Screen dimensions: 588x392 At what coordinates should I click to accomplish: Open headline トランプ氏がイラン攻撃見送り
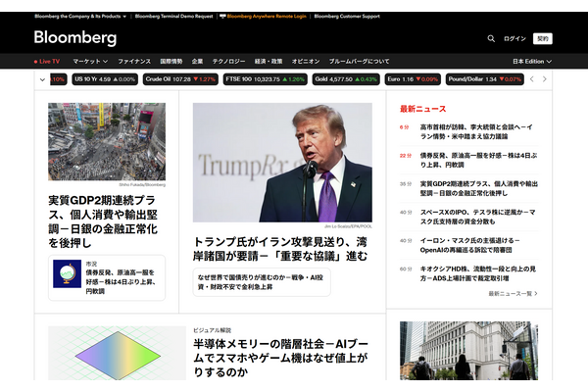coord(280,249)
